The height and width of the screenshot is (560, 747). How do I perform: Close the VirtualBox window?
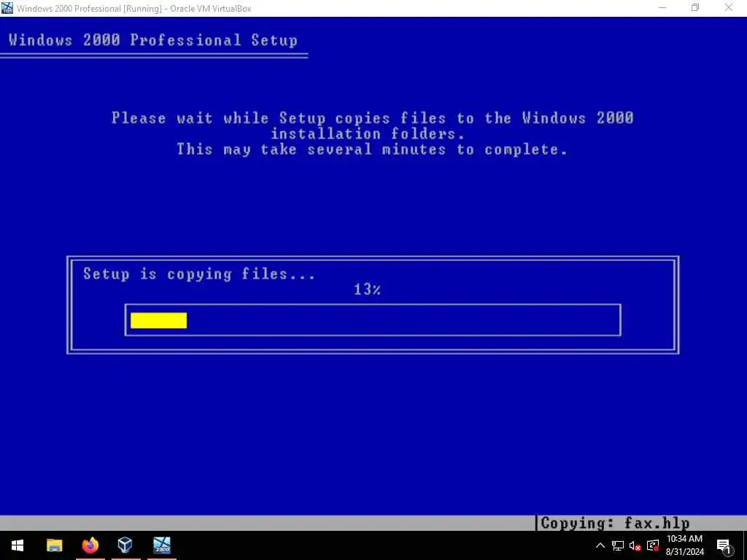click(x=729, y=8)
